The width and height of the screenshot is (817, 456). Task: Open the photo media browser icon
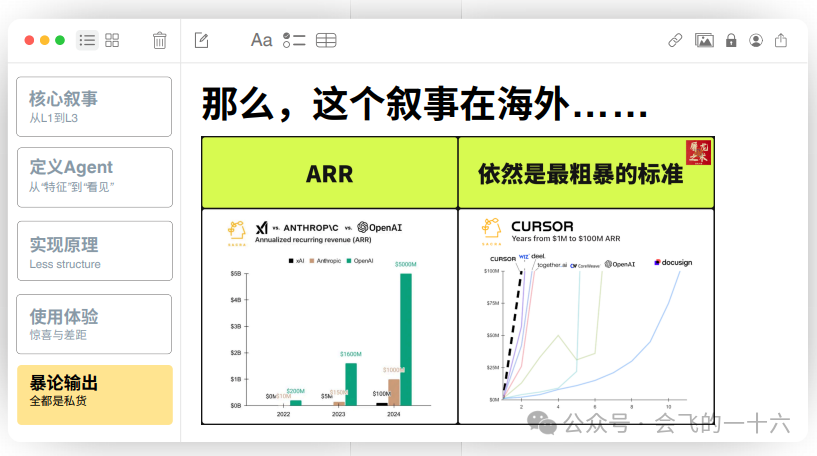tap(704, 40)
